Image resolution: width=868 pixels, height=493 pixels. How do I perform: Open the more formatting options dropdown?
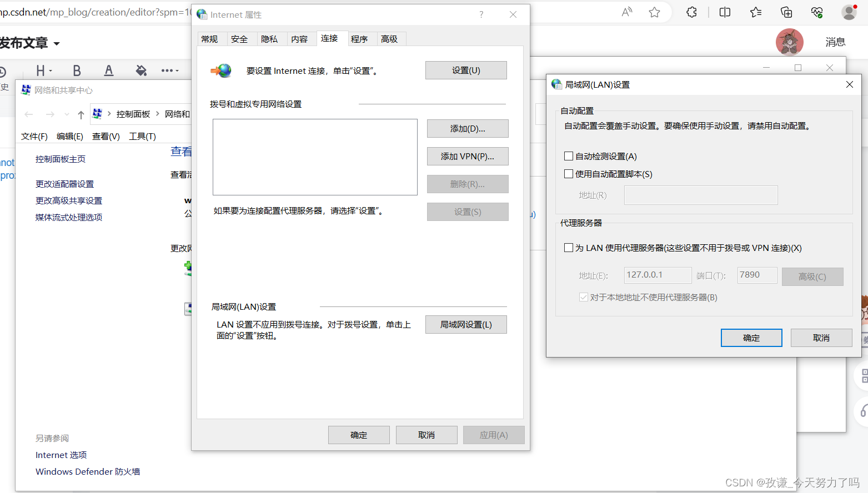[x=169, y=70]
